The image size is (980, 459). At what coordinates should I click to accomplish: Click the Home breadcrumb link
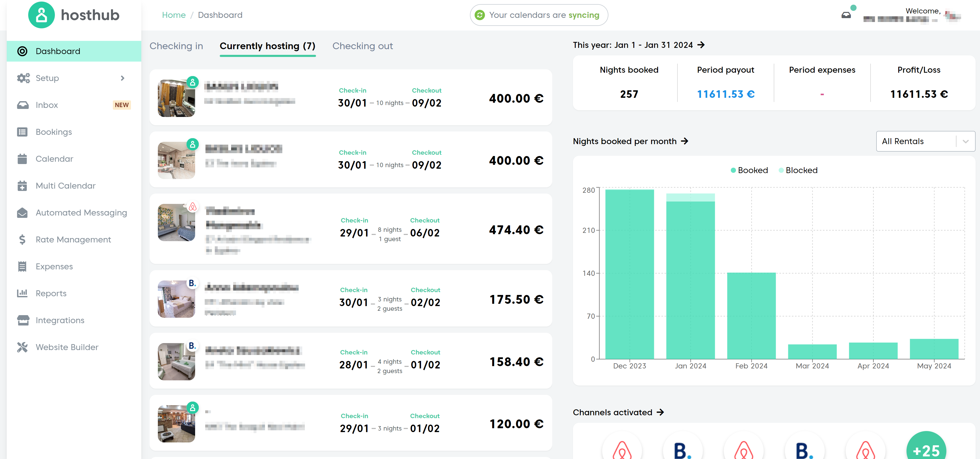[173, 15]
